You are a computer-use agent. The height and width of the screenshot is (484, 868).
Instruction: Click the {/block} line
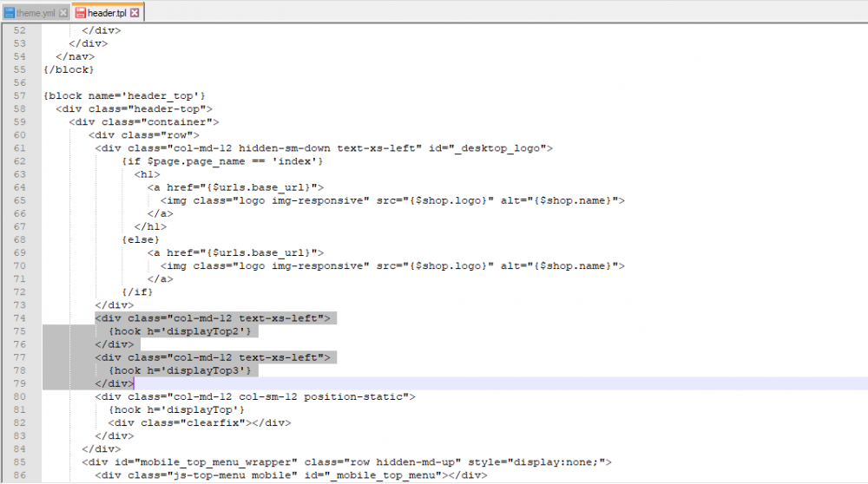[69, 69]
